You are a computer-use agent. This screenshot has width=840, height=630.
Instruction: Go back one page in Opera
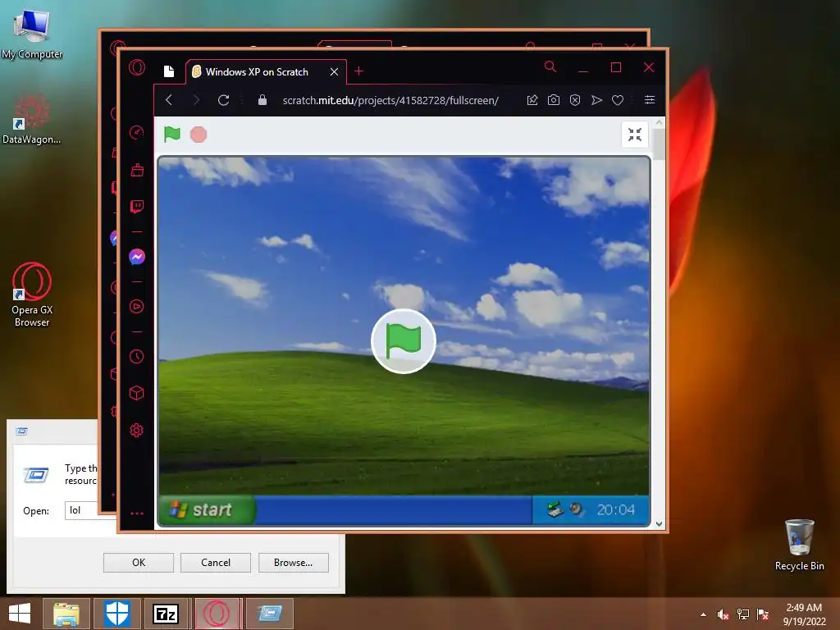pos(169,100)
